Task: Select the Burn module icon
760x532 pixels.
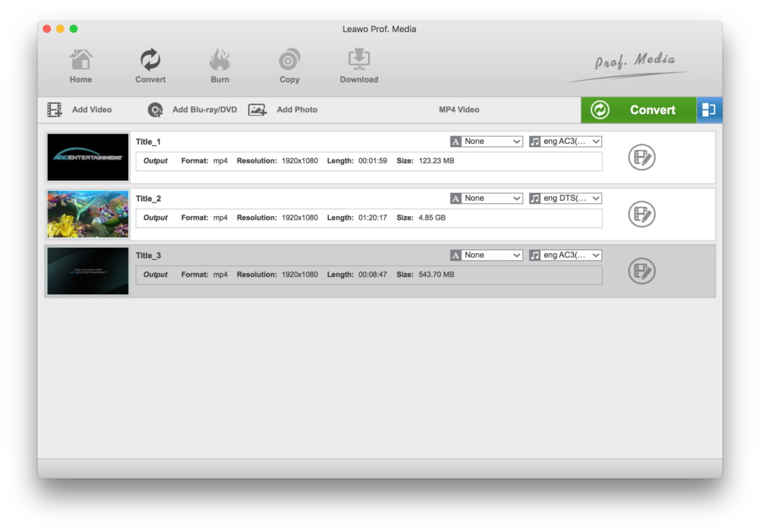Action: pos(220,65)
